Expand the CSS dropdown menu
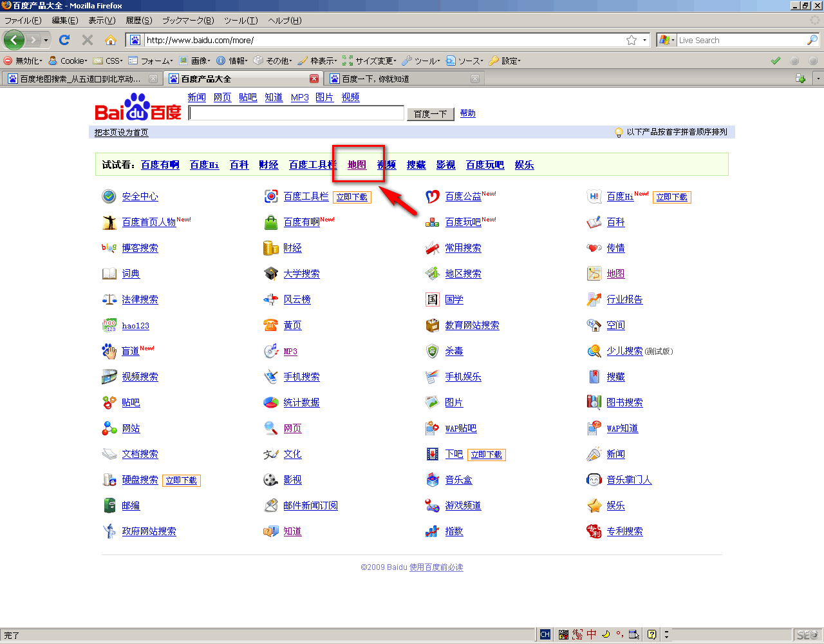This screenshot has height=644, width=824. [108, 61]
